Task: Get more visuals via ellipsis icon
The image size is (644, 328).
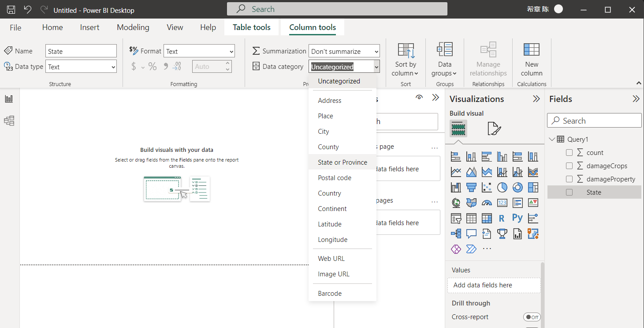Action: point(487,249)
